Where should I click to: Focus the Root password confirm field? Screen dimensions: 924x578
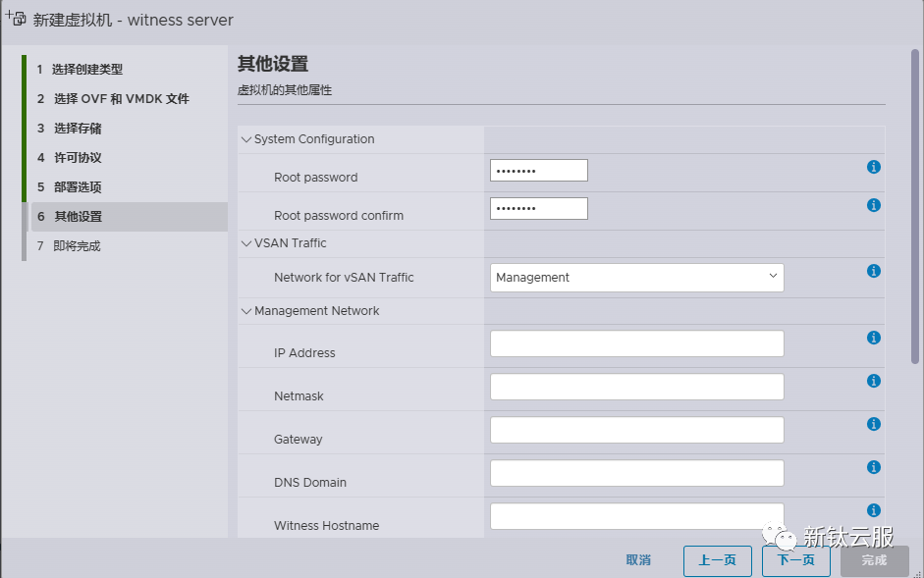539,209
